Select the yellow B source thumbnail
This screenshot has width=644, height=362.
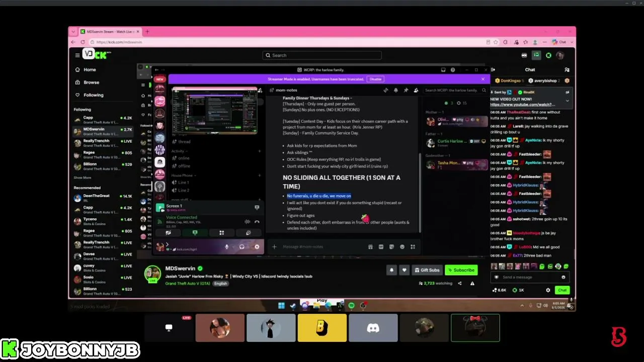tap(322, 328)
